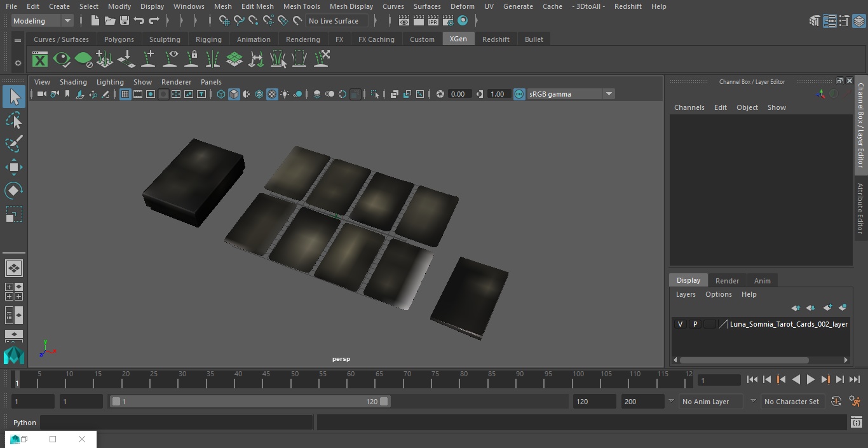
Task: Toggle textured display checker button
Action: pyautogui.click(x=272, y=94)
